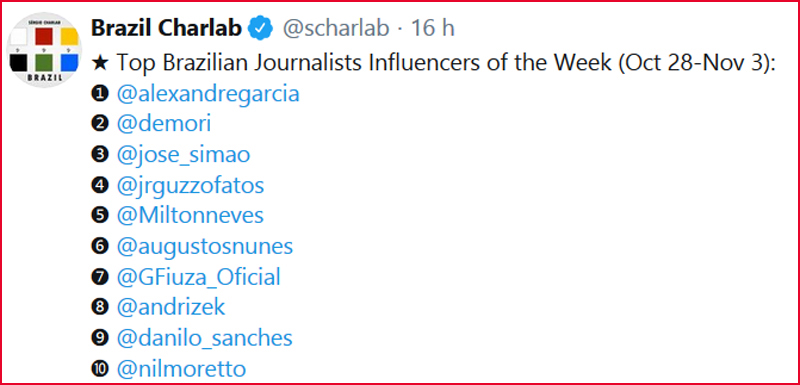
Task: Open the 16 h tweet timestamp
Action: [433, 29]
